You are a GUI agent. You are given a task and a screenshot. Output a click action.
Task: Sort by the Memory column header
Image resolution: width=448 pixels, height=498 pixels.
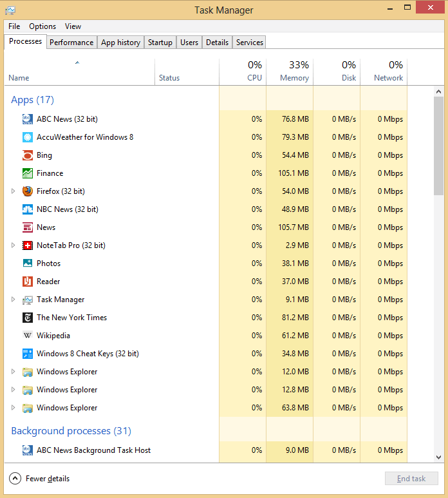290,72
